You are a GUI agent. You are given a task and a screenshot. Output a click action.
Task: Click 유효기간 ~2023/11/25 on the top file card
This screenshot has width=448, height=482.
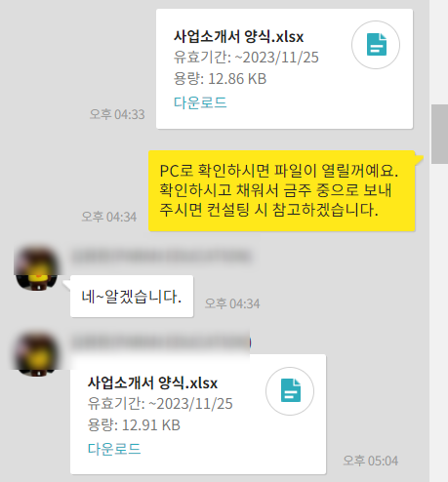[246, 58]
